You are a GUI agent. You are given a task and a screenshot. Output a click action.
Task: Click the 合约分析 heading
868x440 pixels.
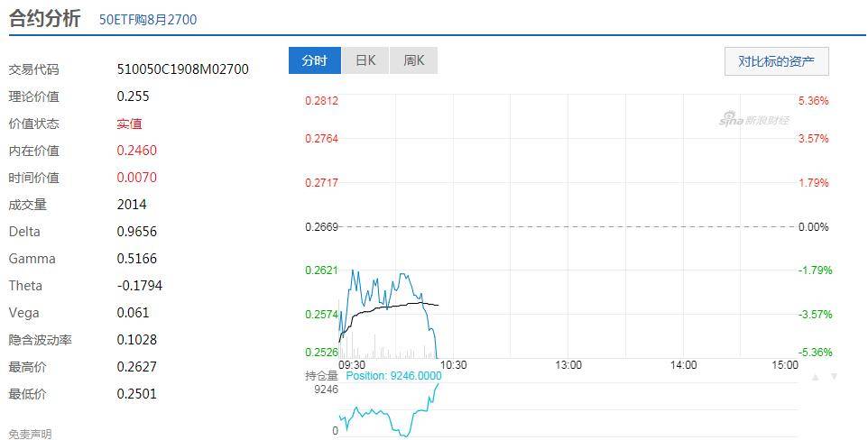(45, 18)
